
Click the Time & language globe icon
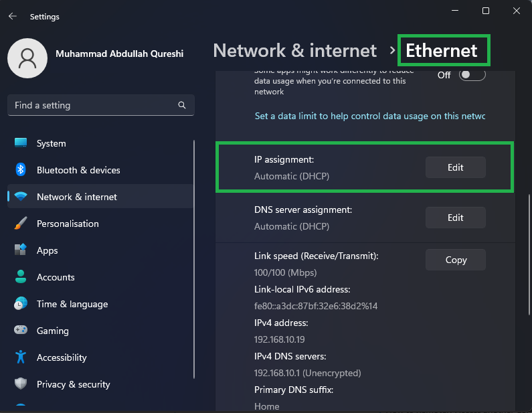(x=21, y=304)
